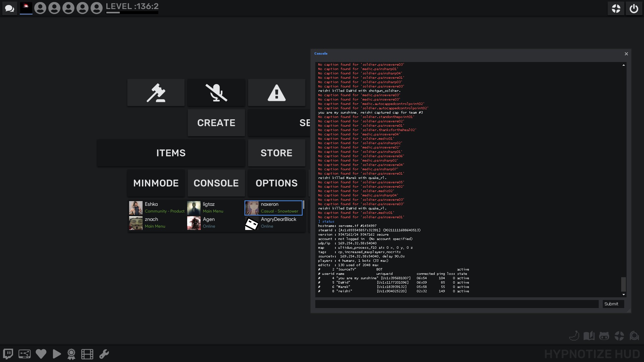This screenshot has height=362, width=644.
Task: Click the muted microphone icon button
Action: click(216, 93)
